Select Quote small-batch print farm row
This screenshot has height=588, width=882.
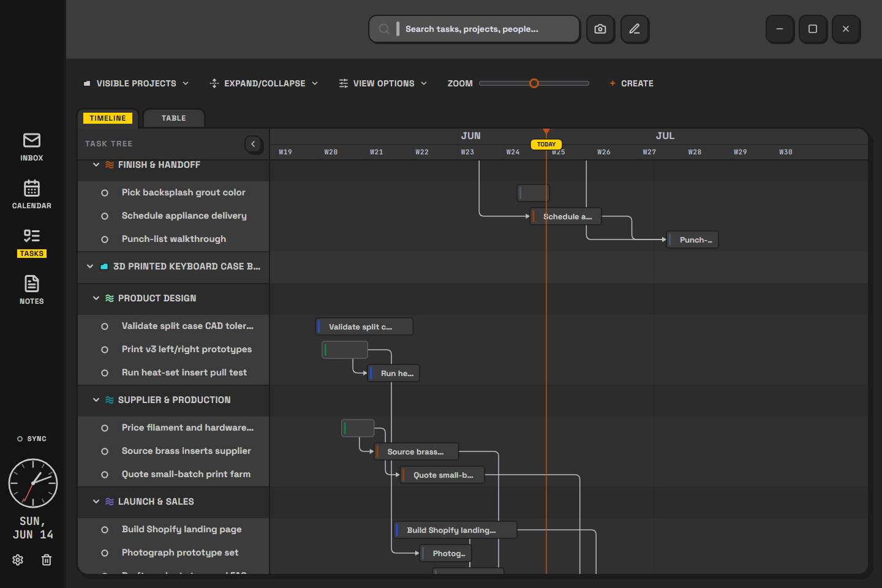pyautogui.click(x=173, y=475)
